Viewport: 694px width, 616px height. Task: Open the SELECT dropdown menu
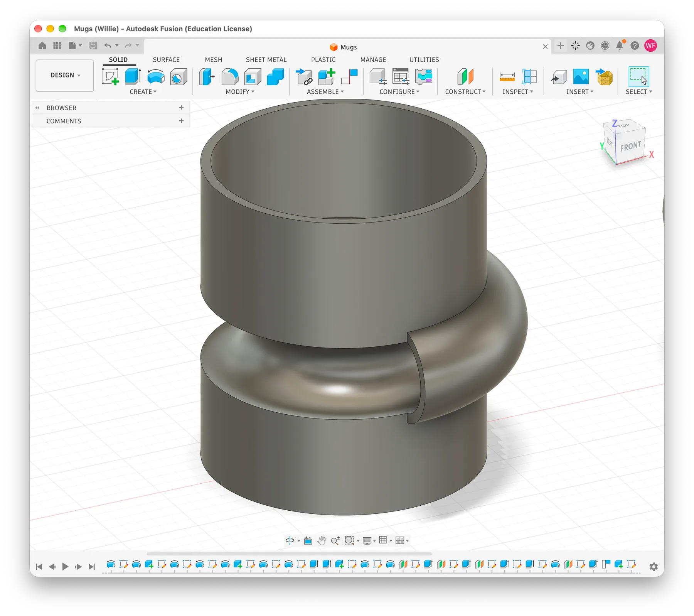(638, 92)
